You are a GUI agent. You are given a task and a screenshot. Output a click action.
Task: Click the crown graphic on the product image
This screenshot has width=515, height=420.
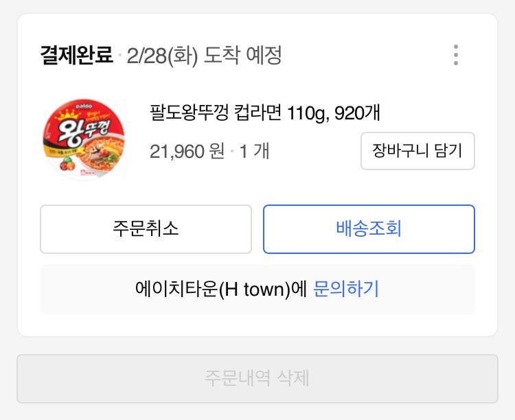[68, 115]
